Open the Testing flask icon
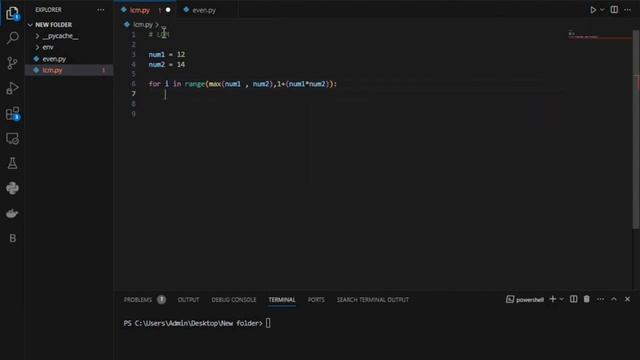This screenshot has width=640, height=360. click(12, 163)
